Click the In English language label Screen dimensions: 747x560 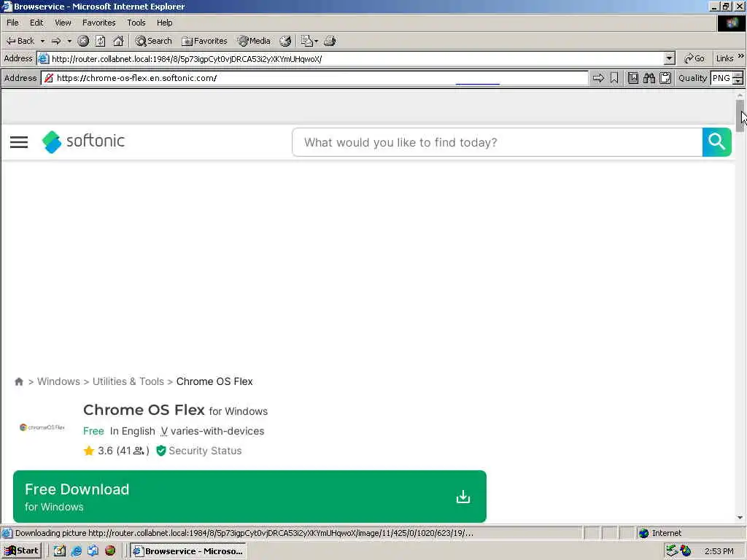tap(133, 431)
